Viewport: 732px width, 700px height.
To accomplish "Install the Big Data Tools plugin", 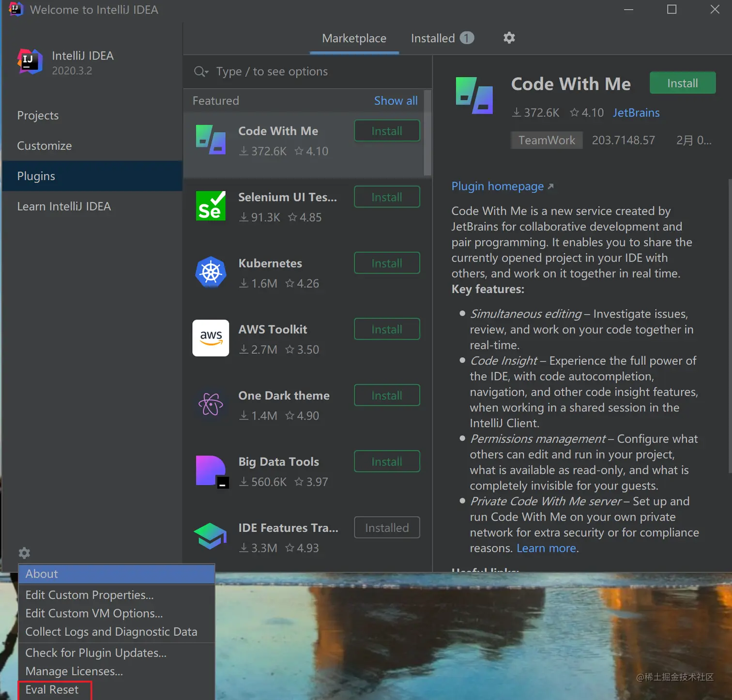I will pos(387,462).
